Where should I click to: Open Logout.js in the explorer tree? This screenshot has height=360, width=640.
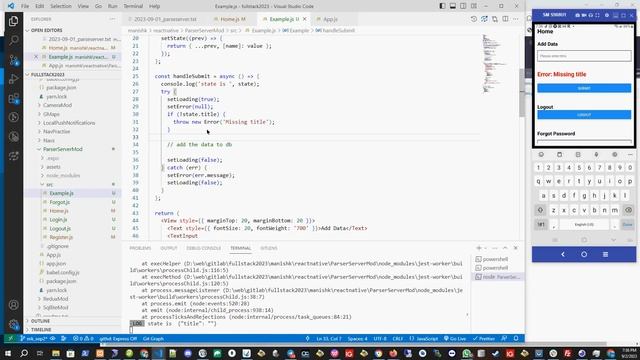pyautogui.click(x=60, y=229)
